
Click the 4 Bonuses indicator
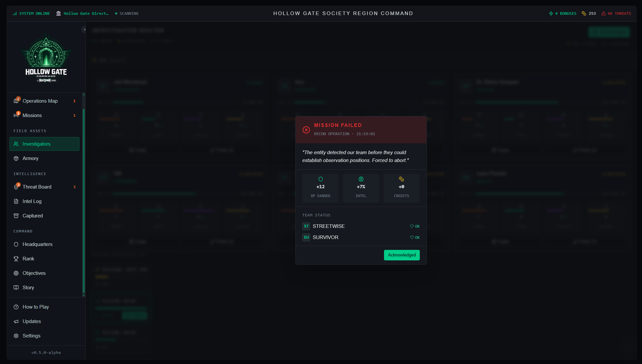(x=563, y=13)
